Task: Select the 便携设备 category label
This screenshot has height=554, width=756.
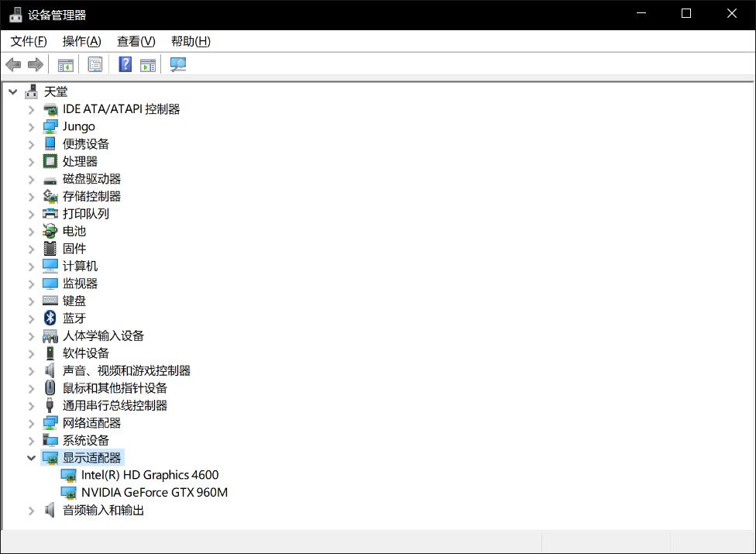Action: pos(86,143)
